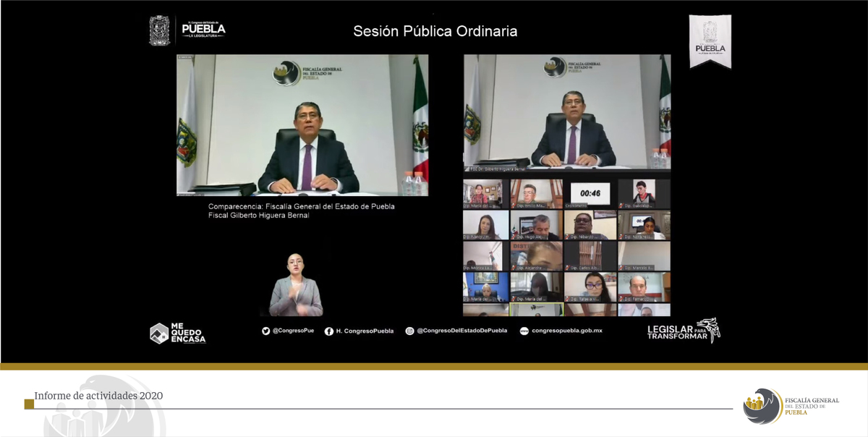Screen dimensions: 868x437
Task: Click the Legislar para Transformar logo
Action: coord(684,331)
